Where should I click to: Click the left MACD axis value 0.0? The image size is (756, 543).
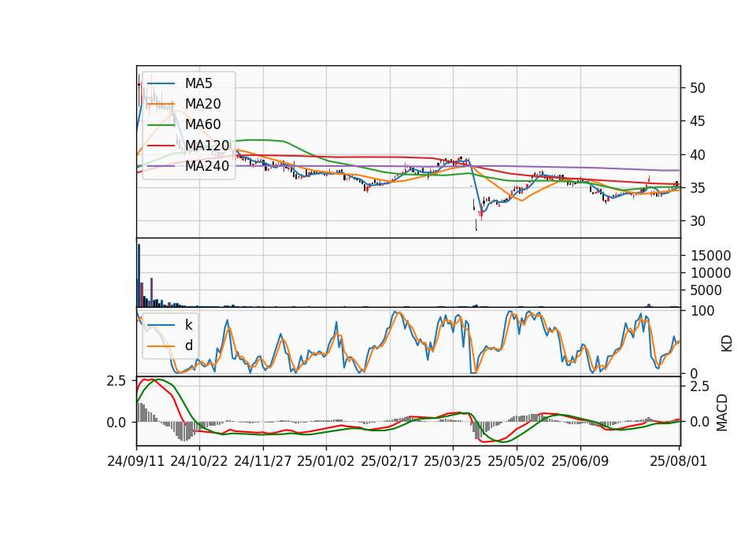pos(117,423)
